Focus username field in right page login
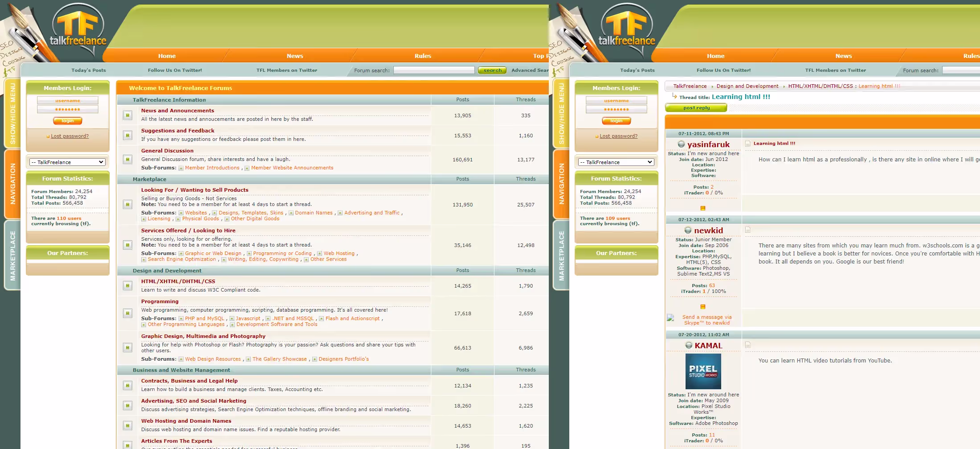Viewport: 980px width, 449px height. click(x=617, y=101)
